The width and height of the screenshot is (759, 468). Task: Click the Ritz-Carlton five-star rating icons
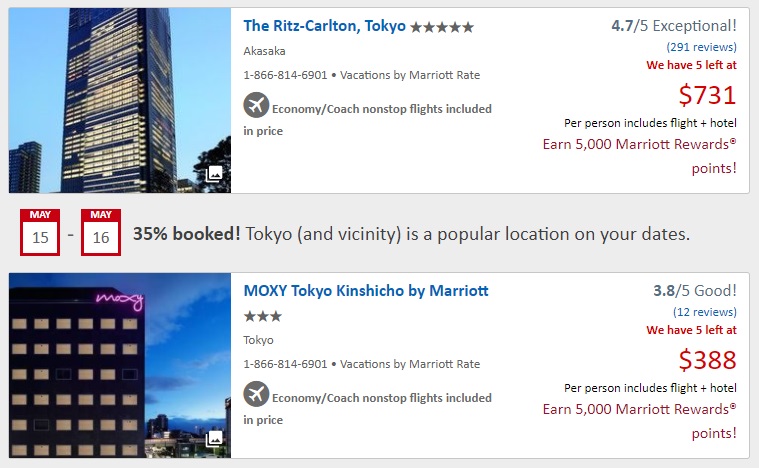coord(442,27)
